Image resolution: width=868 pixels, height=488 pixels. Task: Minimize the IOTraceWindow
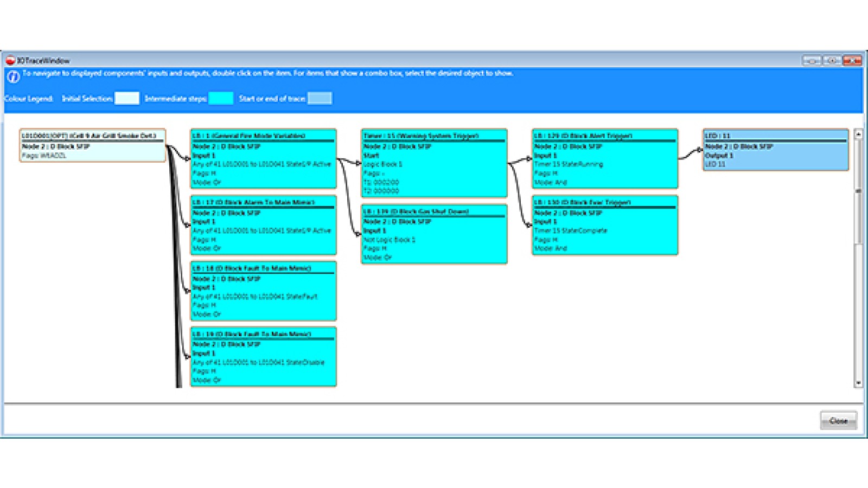(x=812, y=61)
